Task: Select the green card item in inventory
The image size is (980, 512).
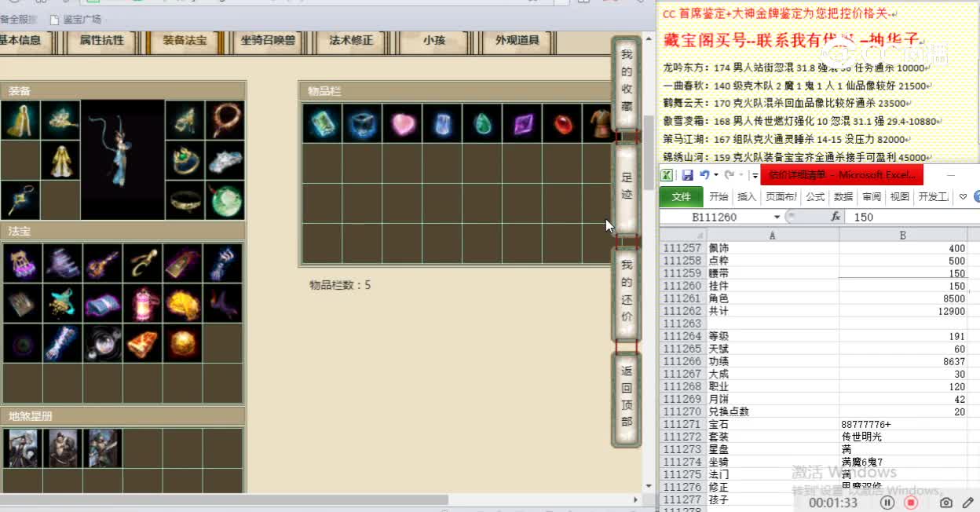Action: pyautogui.click(x=322, y=123)
